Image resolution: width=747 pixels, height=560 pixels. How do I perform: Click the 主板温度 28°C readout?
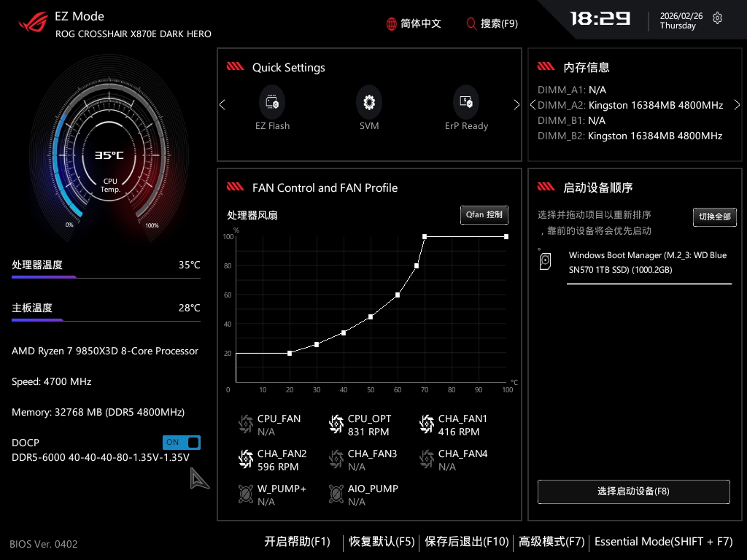106,311
